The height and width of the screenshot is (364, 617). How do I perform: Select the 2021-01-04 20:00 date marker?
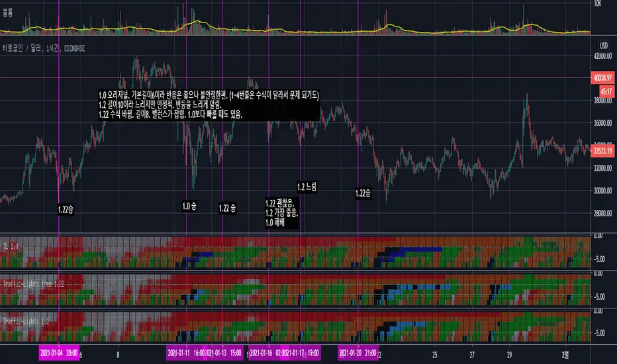coord(59,353)
